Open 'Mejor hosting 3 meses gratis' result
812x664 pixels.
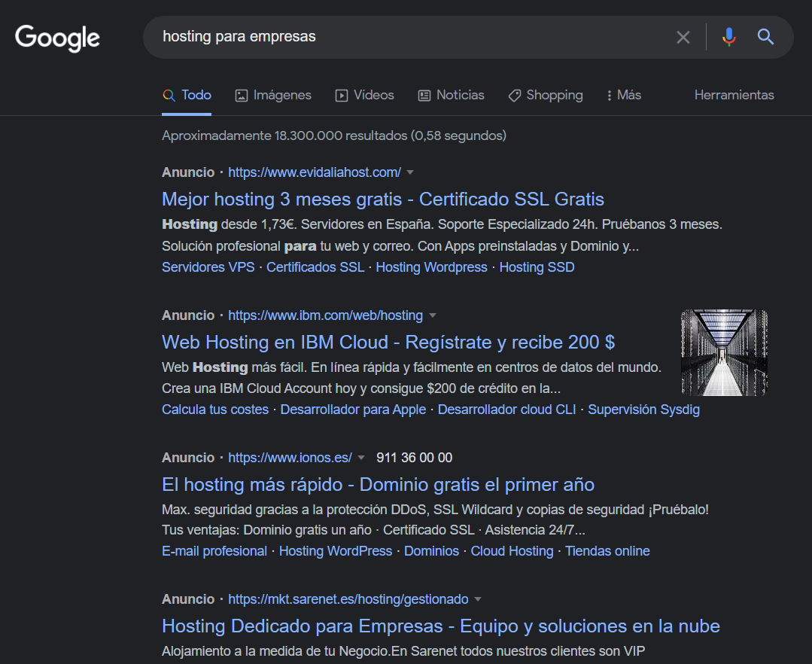382,200
